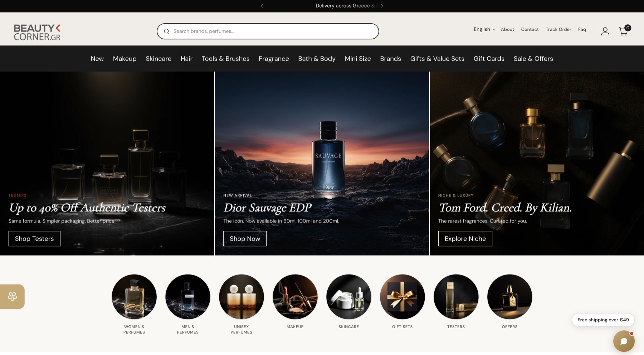Viewport: 644px width, 355px height.
Task: Open the Fragrance menu item
Action: point(274,59)
